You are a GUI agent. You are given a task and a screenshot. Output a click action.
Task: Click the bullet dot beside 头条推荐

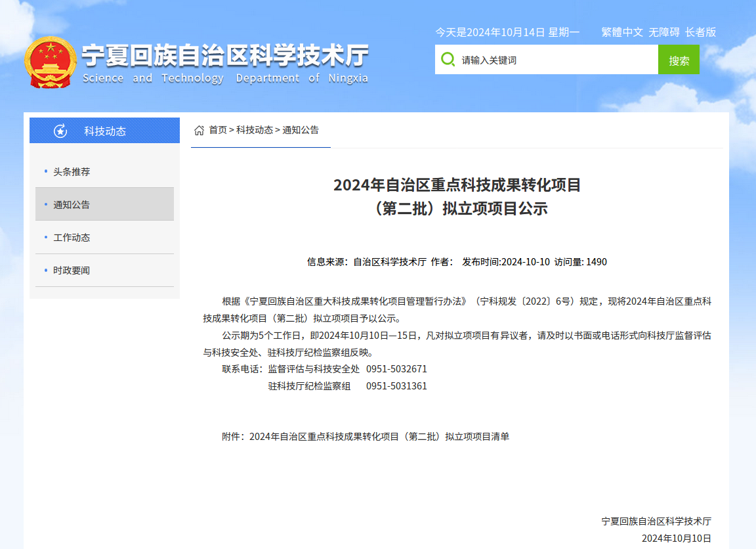pos(45,171)
